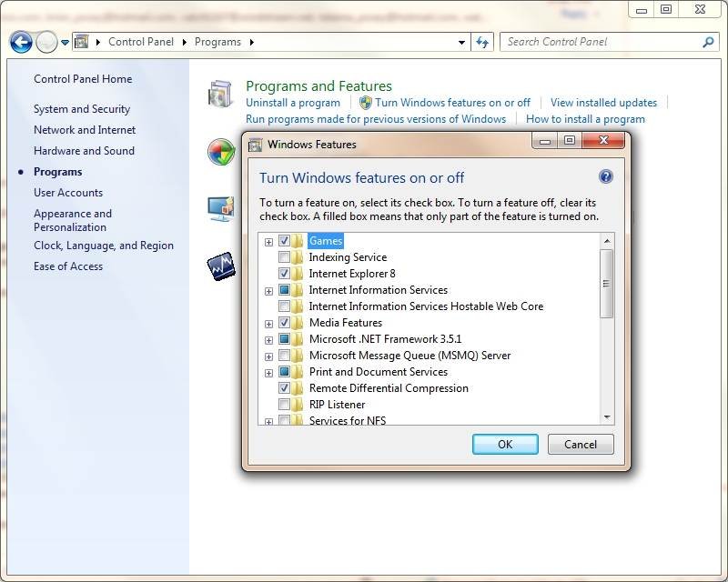Open Clock, Language, and Region category

[104, 245]
